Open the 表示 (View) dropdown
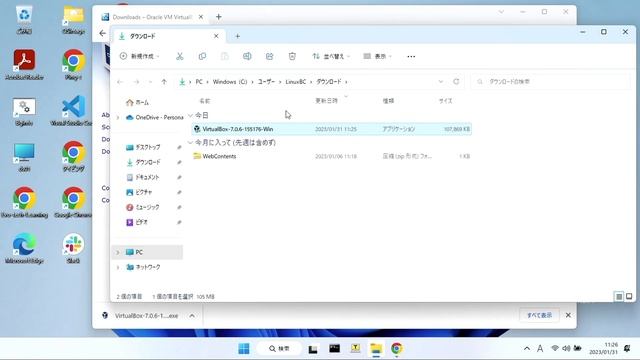 point(378,56)
